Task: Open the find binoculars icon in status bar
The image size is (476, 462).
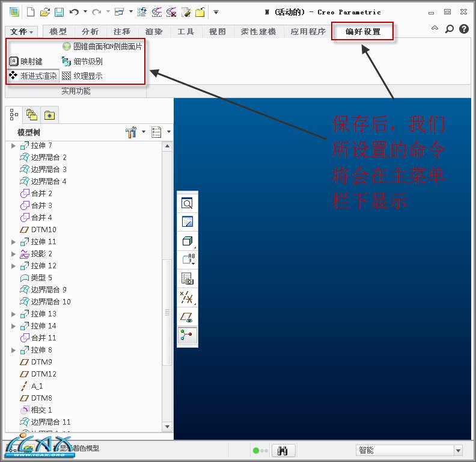Action: (282, 451)
